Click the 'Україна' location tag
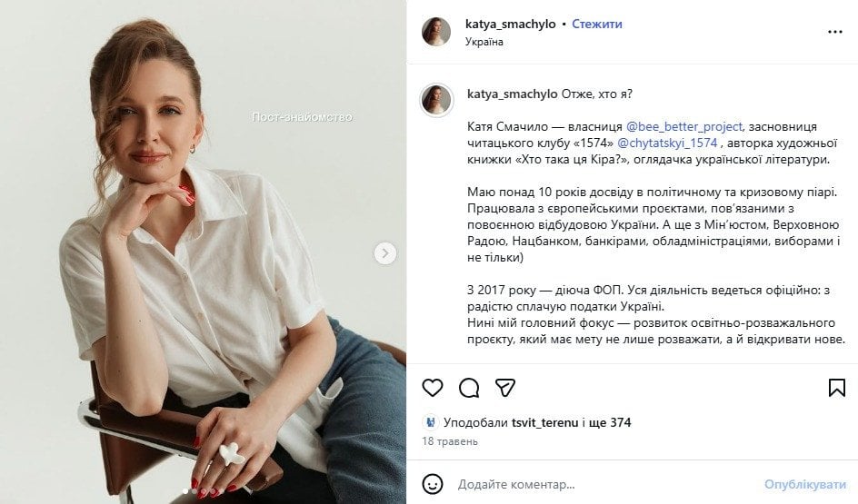Screen dimensions: 858x504 [x=484, y=42]
